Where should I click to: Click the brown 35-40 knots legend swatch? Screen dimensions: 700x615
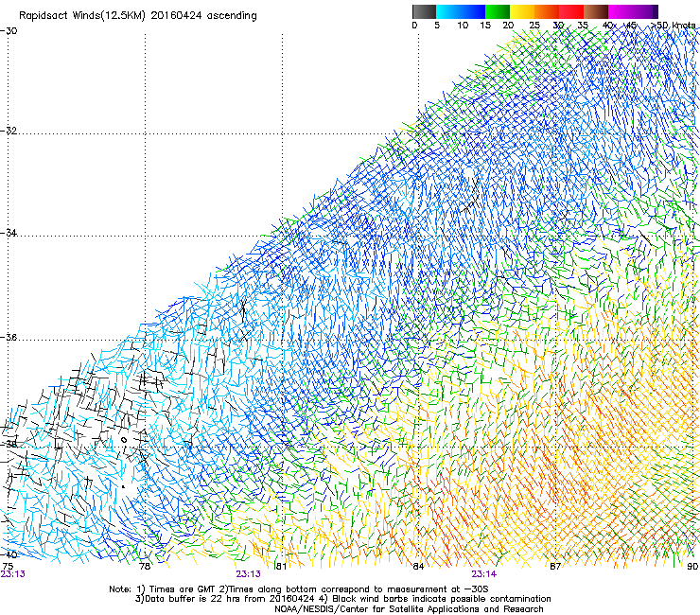[x=596, y=11]
